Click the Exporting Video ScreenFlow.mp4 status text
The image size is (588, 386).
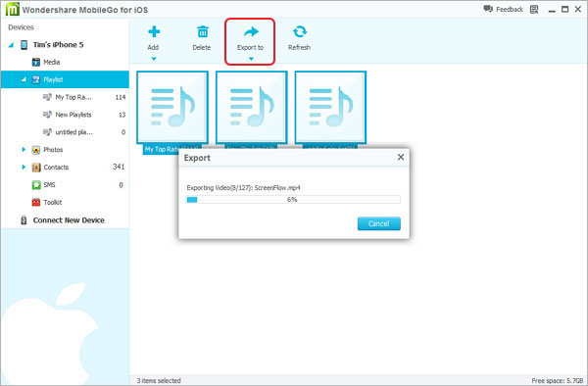point(244,188)
